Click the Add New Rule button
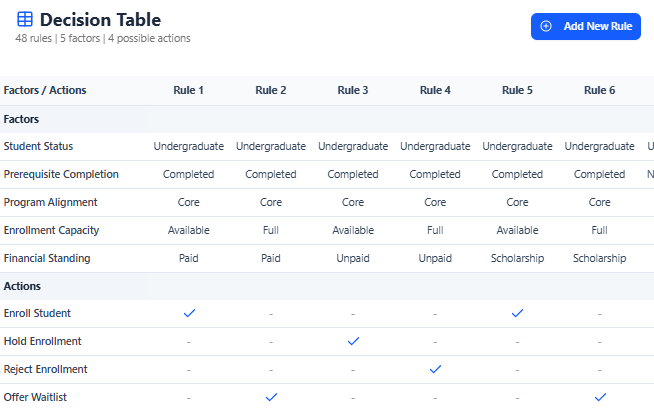The image size is (654, 410). (585, 26)
